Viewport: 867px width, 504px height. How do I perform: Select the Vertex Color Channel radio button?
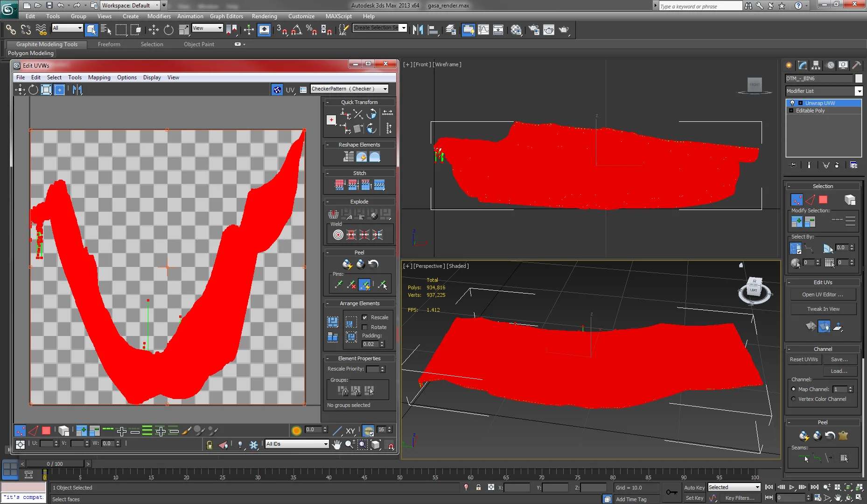point(793,399)
